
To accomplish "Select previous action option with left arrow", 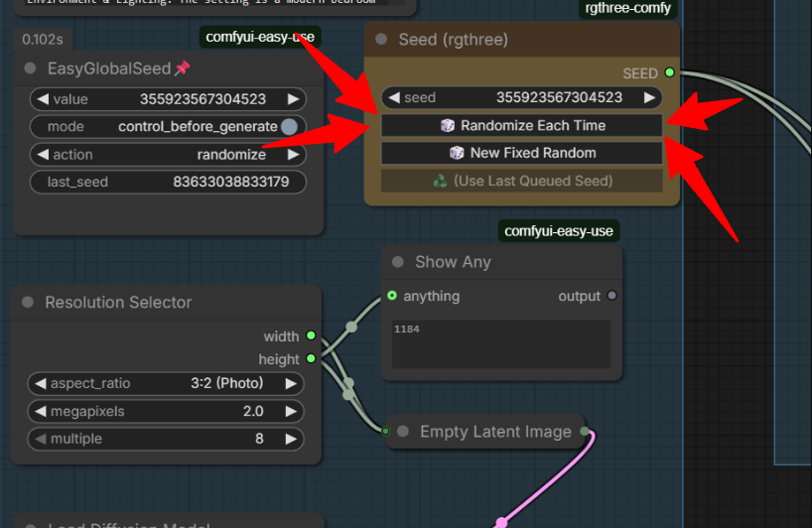I will pyautogui.click(x=43, y=154).
